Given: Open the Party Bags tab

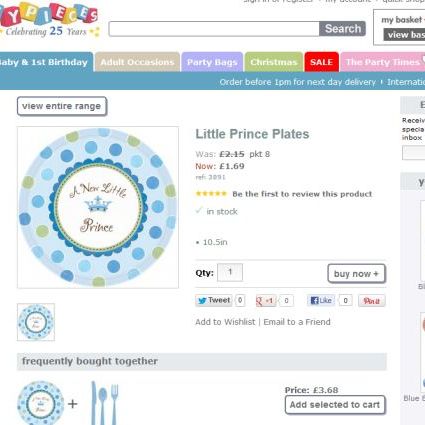Looking at the screenshot, I should 212,62.
